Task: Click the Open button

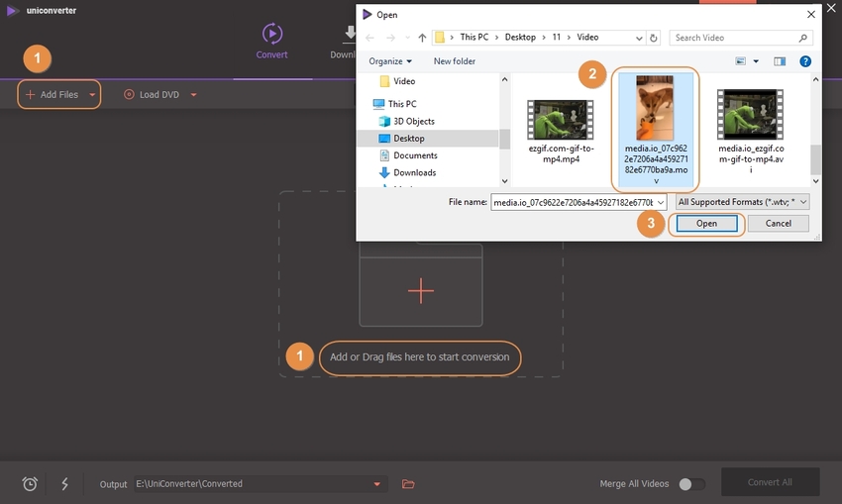Action: click(x=705, y=224)
